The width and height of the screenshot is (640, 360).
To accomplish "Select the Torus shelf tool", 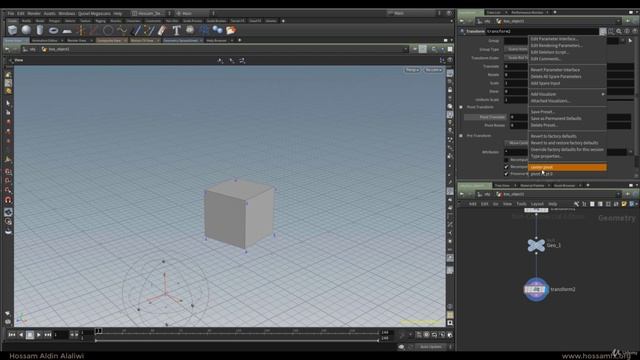I will coord(53,30).
